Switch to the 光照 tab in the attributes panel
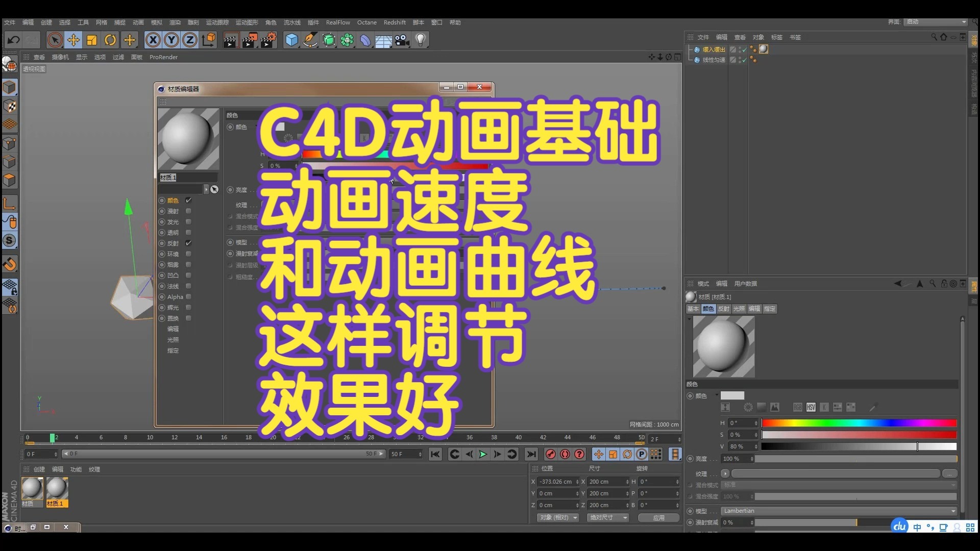This screenshot has width=980, height=551. point(739,309)
